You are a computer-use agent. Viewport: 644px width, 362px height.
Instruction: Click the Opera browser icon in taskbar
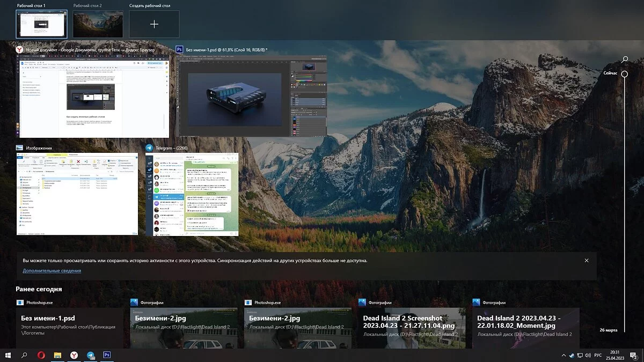41,355
